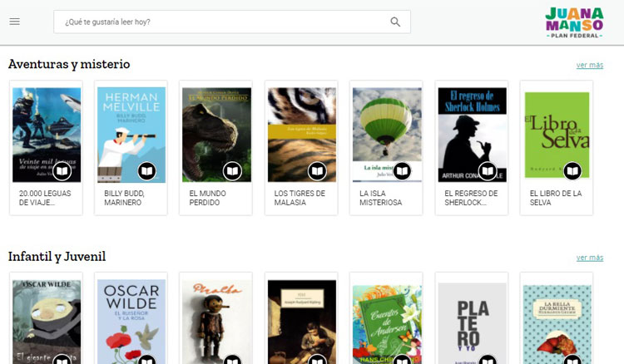This screenshot has width=624, height=364.
Task: Click read icon on 20.000 Leguas cover
Action: coord(62,171)
